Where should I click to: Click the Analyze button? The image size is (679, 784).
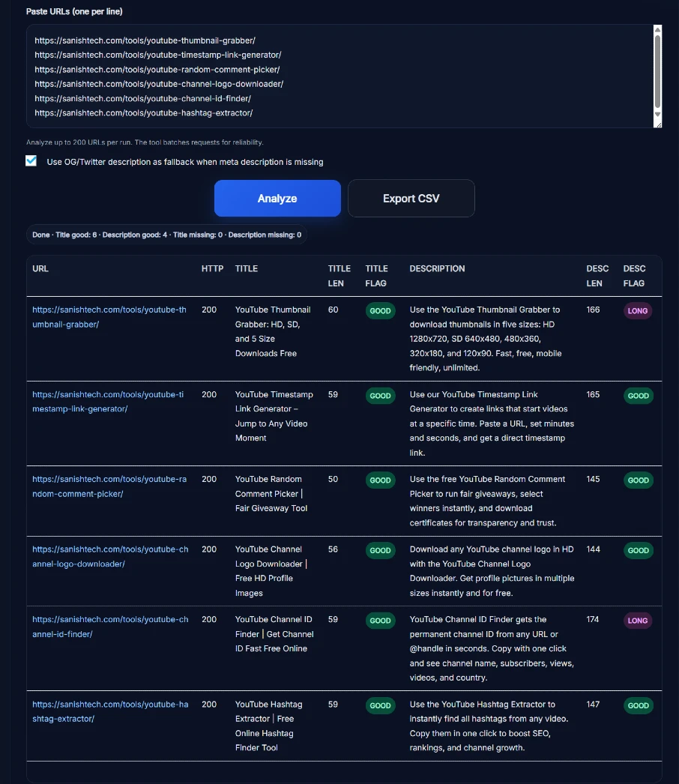pos(277,199)
